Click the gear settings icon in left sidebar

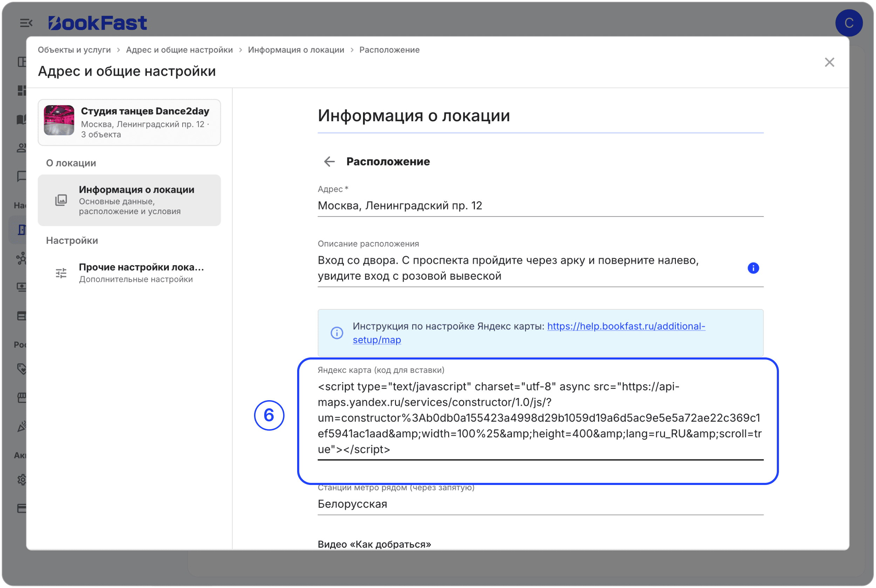click(22, 480)
